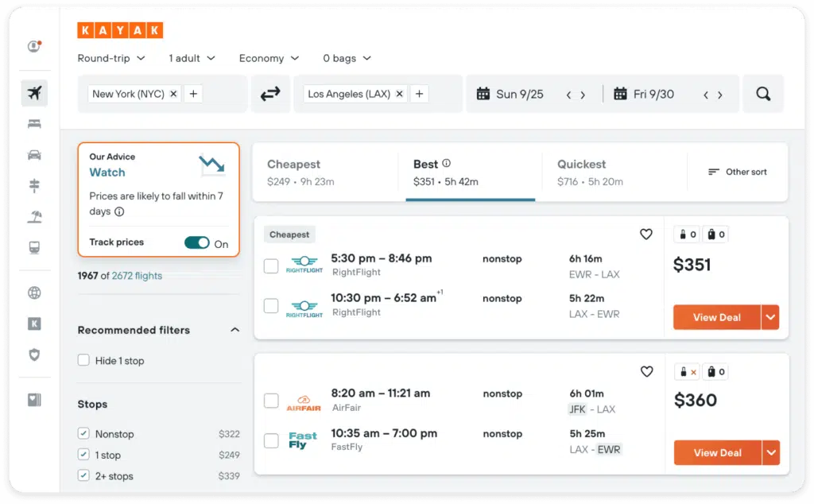
Task: Click checked bag count on $351 flight
Action: pos(716,234)
